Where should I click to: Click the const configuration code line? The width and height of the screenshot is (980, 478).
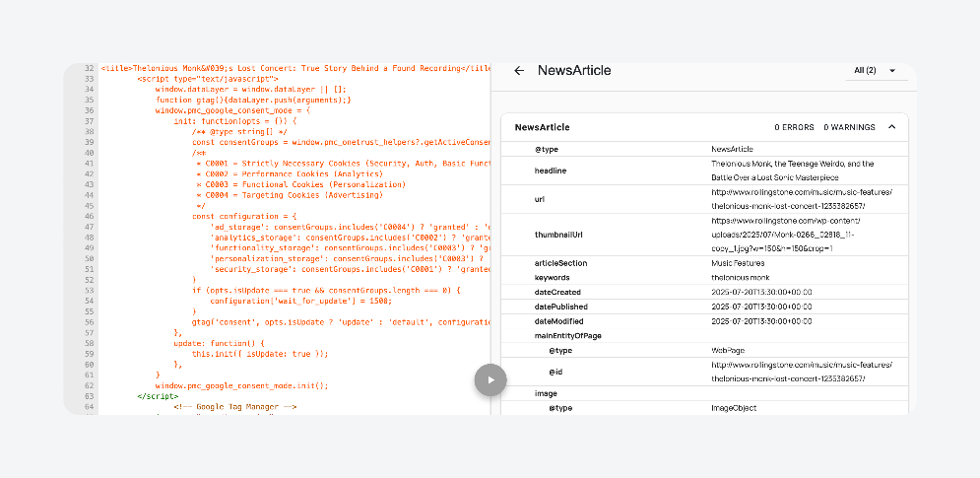(243, 217)
